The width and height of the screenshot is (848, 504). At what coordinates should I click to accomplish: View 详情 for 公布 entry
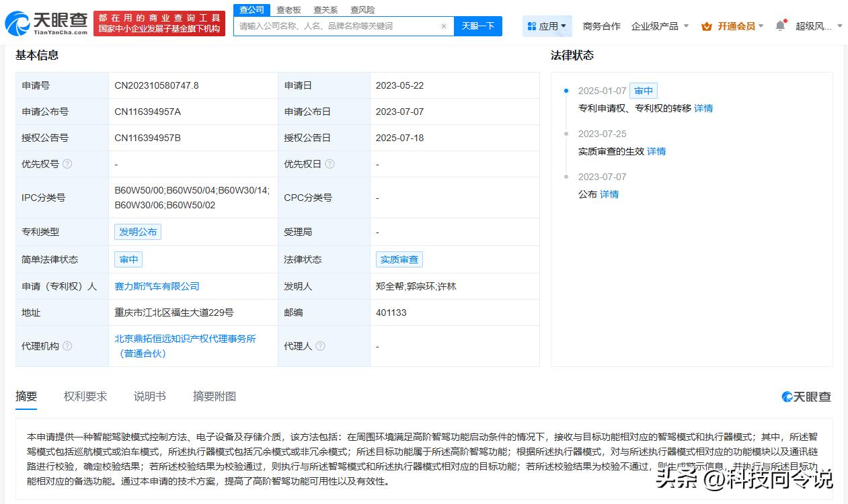609,194
